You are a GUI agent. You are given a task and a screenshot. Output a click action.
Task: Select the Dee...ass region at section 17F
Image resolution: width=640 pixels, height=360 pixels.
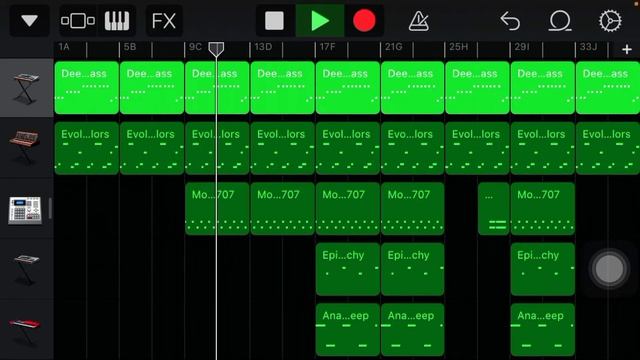(348, 87)
